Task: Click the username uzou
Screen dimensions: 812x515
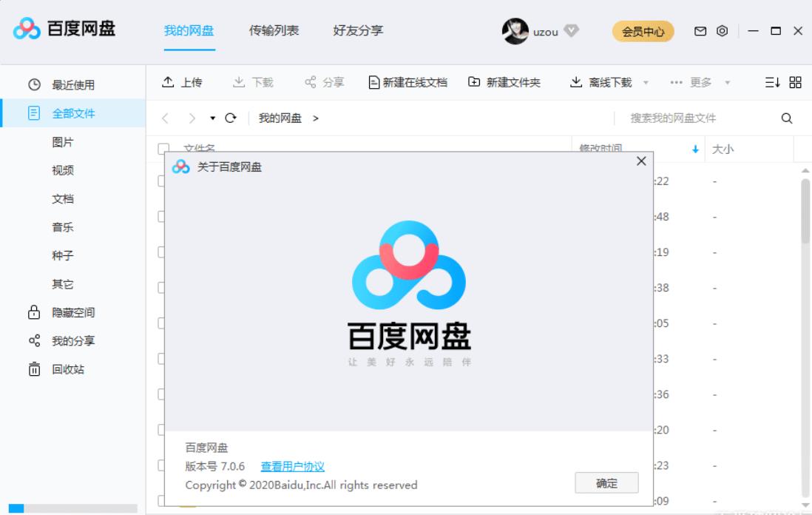Action: (546, 32)
